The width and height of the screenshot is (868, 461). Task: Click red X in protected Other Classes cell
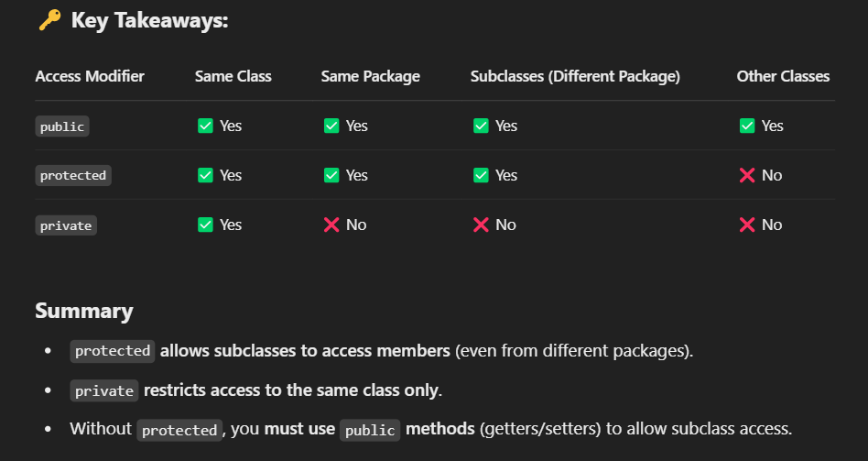tap(747, 175)
